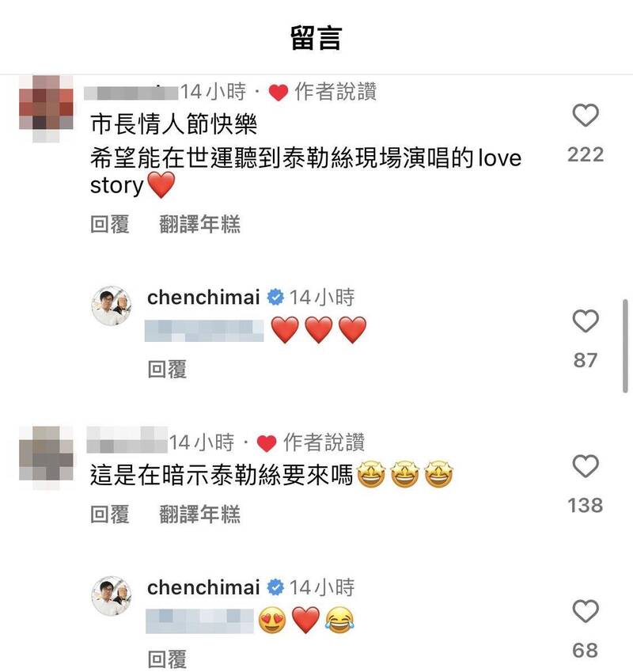Open chenchimai avatar in second reply
The image size is (633, 672).
point(112,596)
